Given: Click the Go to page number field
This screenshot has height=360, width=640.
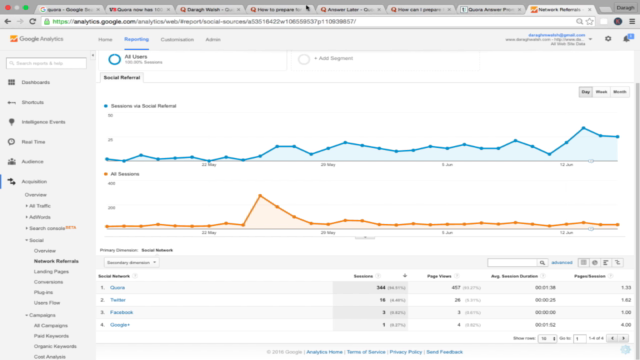Looking at the screenshot, I should coord(580,338).
